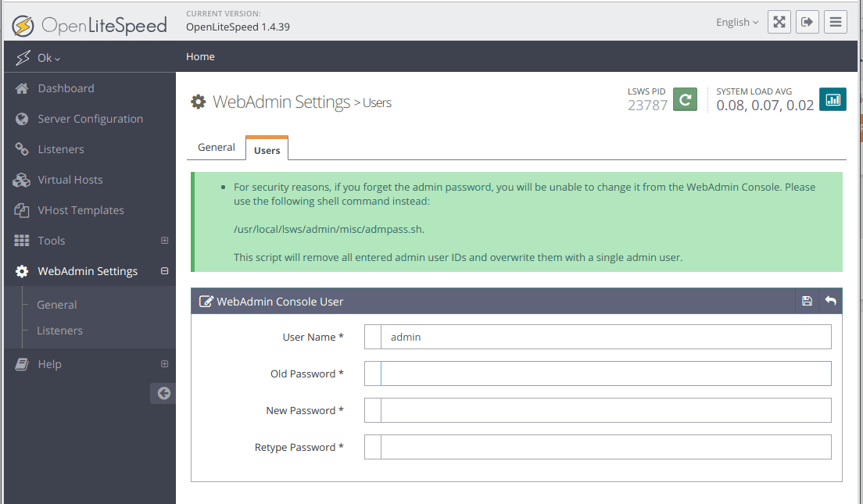Expand the Tools menu section
The height and width of the screenshot is (504, 863).
164,241
